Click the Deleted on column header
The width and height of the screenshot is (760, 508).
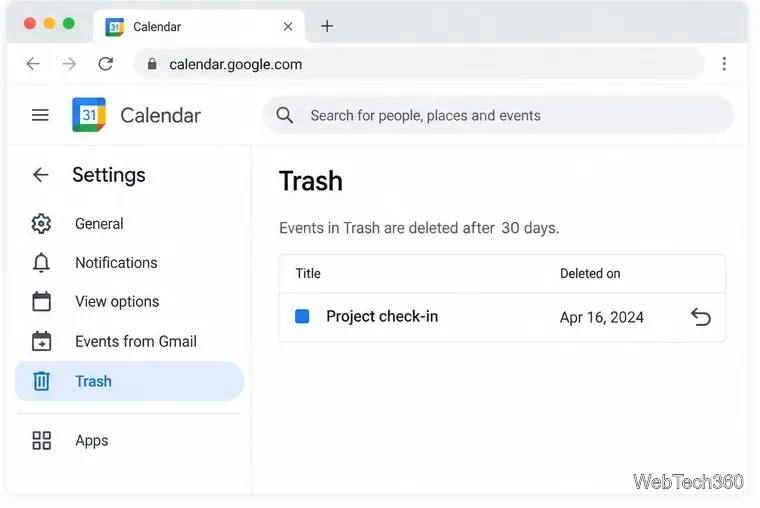click(590, 273)
